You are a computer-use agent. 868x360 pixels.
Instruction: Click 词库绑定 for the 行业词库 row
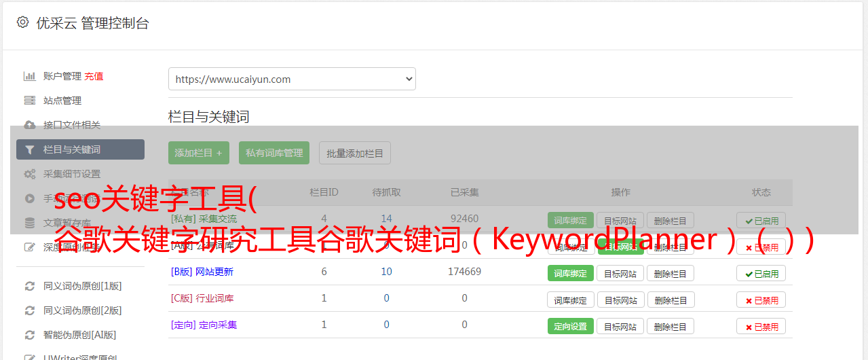pos(571,300)
